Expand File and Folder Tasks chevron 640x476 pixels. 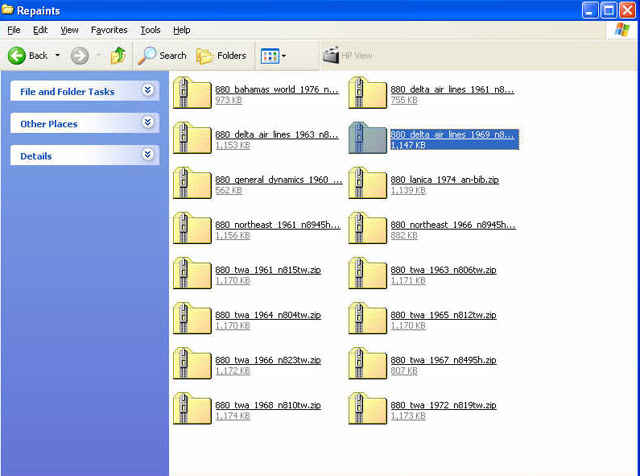tap(148, 90)
